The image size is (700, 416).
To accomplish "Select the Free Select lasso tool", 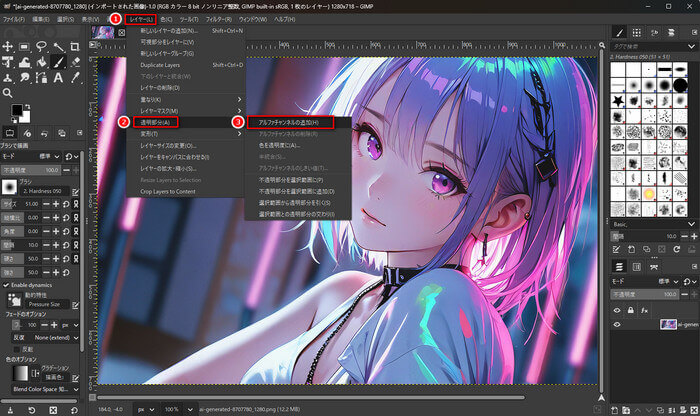I will 41,46.
